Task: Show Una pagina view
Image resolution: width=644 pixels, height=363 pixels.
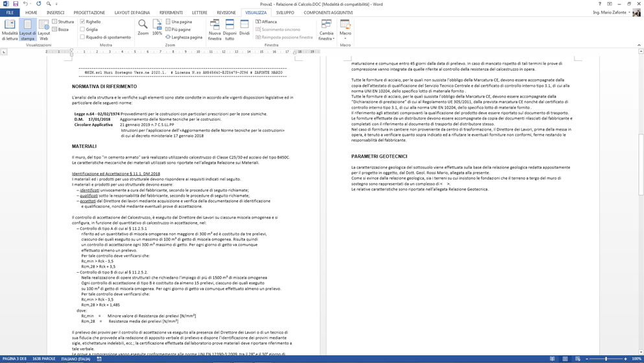Action: tap(178, 21)
